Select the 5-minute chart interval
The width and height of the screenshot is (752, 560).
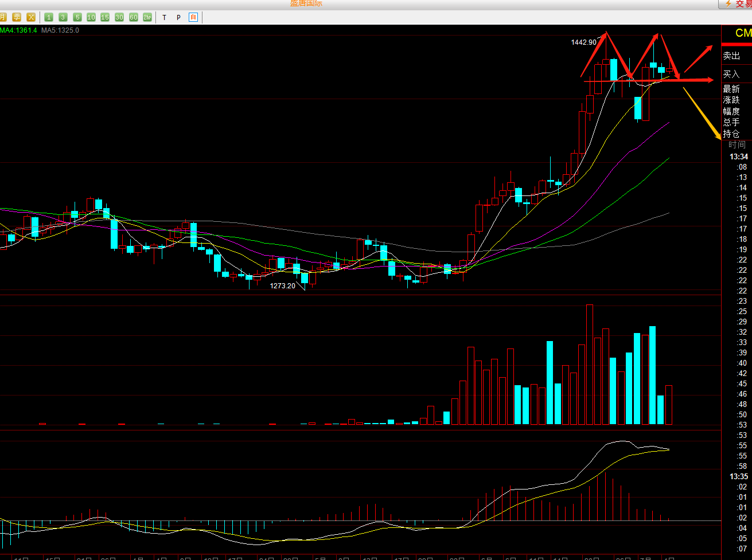(x=77, y=17)
